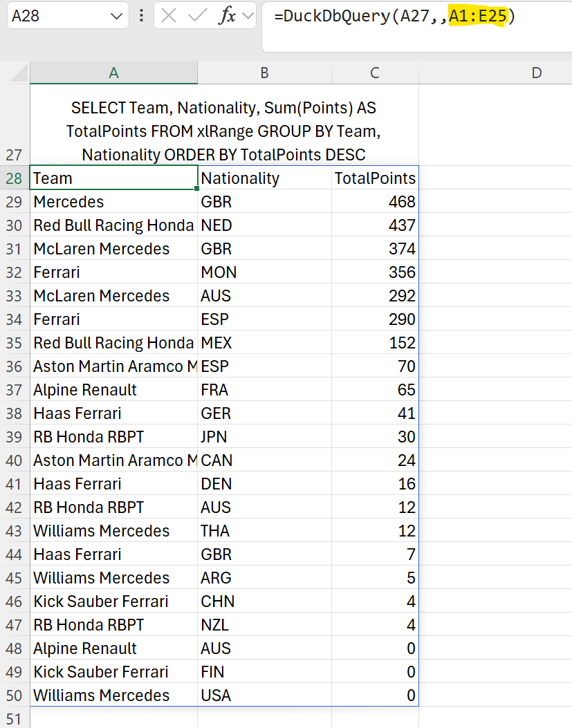Select column A header
Image resolution: width=572 pixels, height=728 pixels.
[113, 73]
